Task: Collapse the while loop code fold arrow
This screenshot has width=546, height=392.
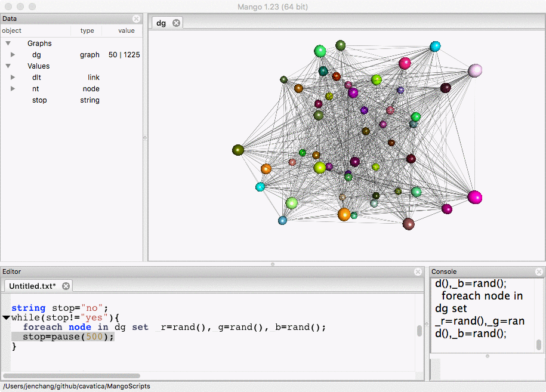Action: click(x=6, y=318)
